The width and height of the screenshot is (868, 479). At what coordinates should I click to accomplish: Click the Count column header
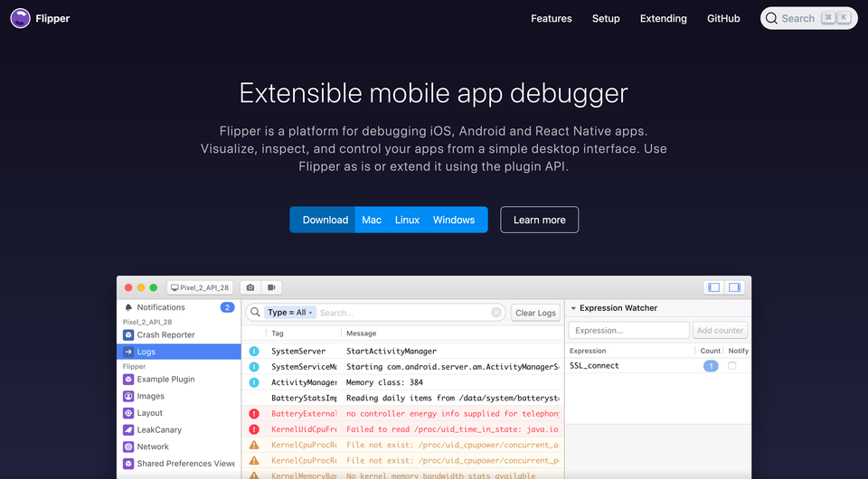coord(711,351)
